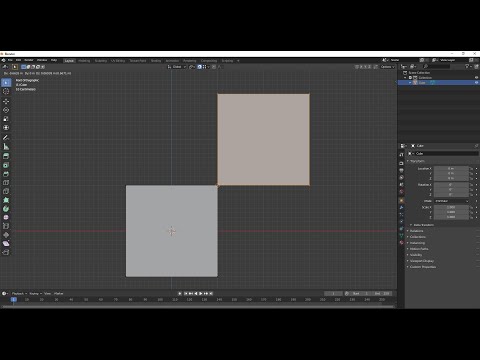
Task: Click timeline playhead at frame 1
Action: pyautogui.click(x=14, y=300)
